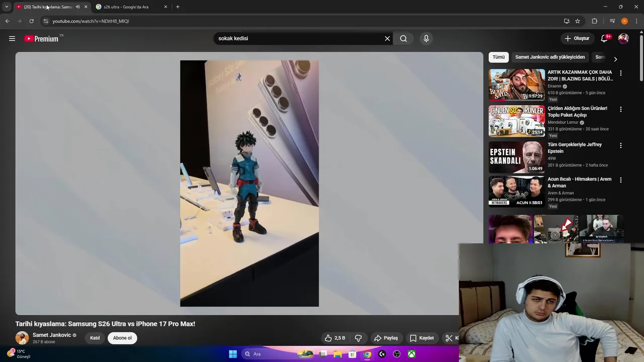The image size is (644, 362).
Task: Open Windows Start menu
Action: coord(233,354)
